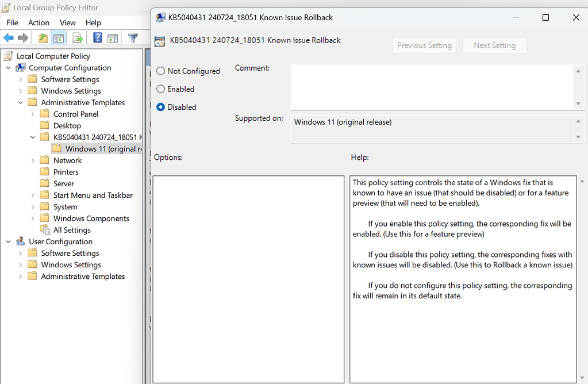The height and width of the screenshot is (384, 588).
Task: Click the Export List toolbar icon
Action: click(x=78, y=38)
